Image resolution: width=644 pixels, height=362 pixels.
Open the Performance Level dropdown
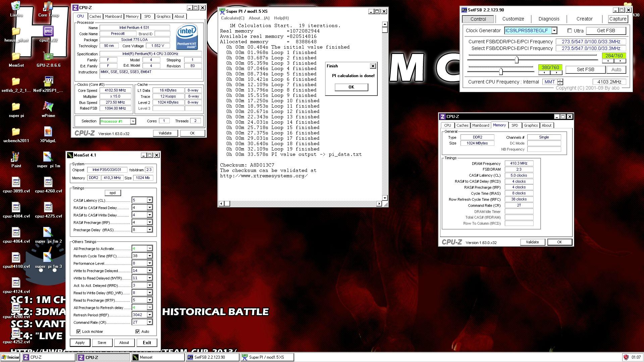coord(150,263)
